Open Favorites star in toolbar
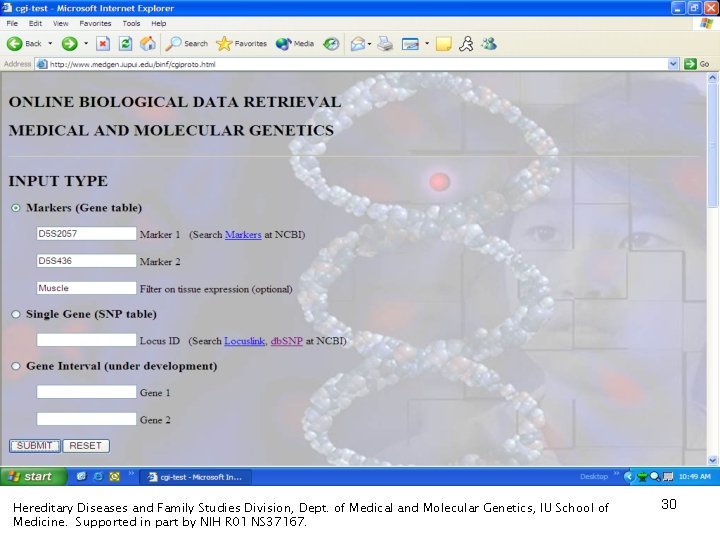 (x=242, y=44)
